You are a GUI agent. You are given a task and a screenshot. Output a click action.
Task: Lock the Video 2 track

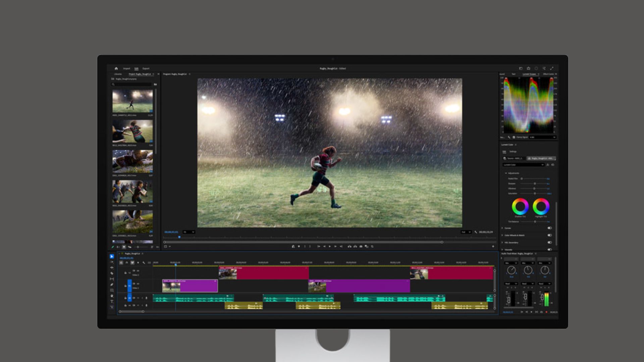[125, 273]
